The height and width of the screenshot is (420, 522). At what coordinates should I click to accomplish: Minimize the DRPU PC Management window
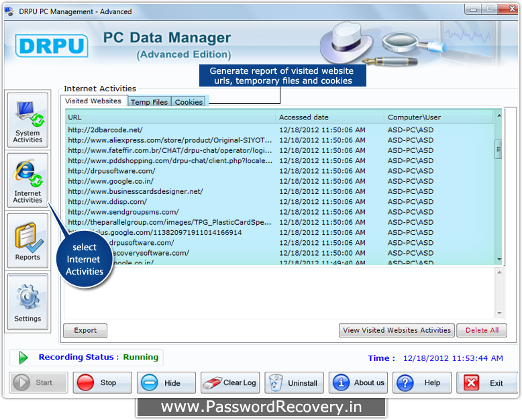tap(473, 9)
